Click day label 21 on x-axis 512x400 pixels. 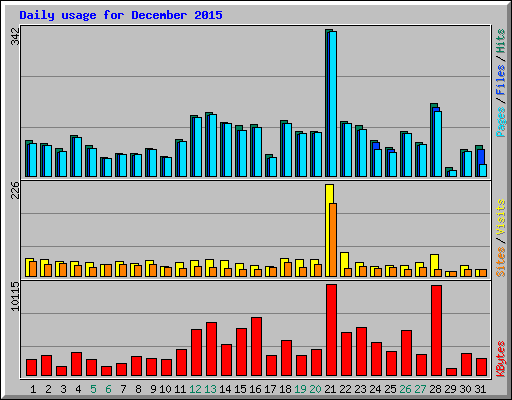(330, 389)
